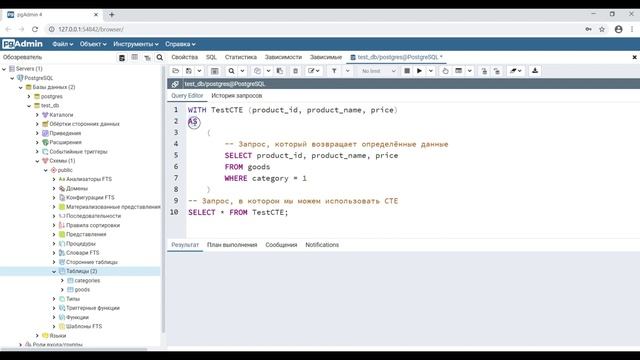Select the goods table in tree
This screenshot has height=360, width=640.
(x=82, y=290)
